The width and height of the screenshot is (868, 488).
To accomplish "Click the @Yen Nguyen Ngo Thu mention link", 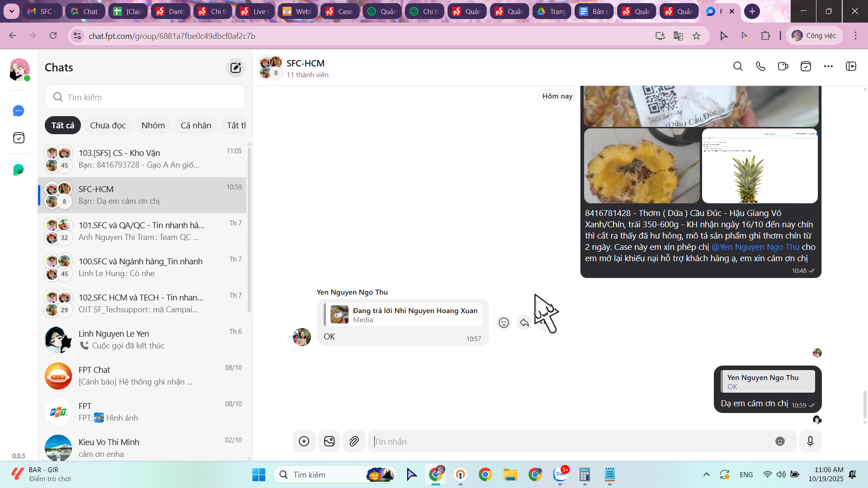I will pyautogui.click(x=755, y=247).
